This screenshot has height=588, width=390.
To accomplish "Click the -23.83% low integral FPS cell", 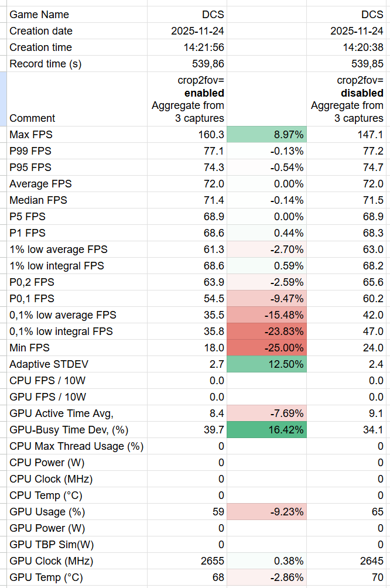I will tap(267, 331).
